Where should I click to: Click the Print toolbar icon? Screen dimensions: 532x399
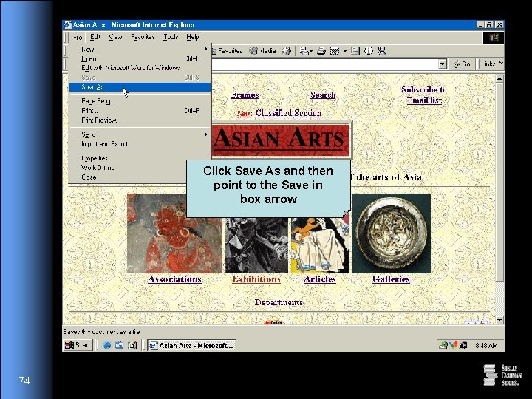(321, 51)
